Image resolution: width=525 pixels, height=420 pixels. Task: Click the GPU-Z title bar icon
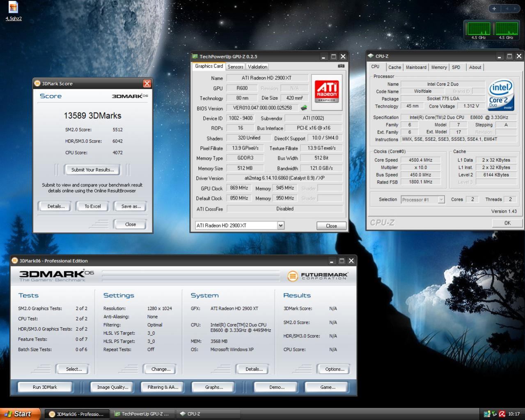(195, 57)
